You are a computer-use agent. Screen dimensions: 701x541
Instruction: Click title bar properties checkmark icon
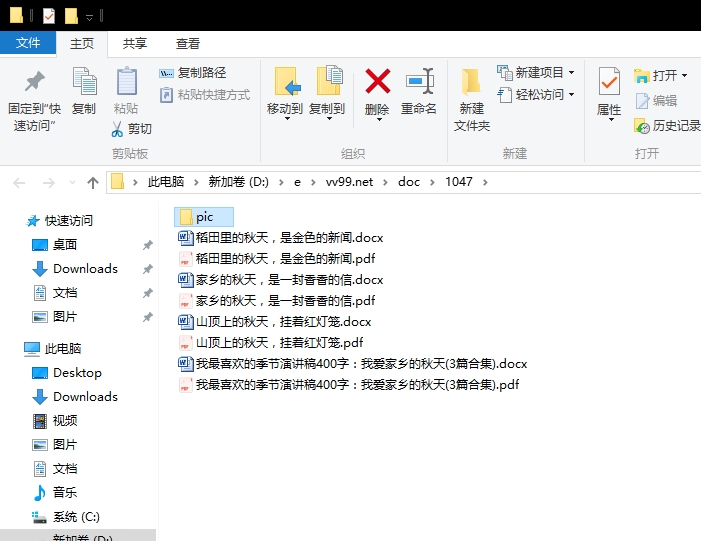(48, 16)
